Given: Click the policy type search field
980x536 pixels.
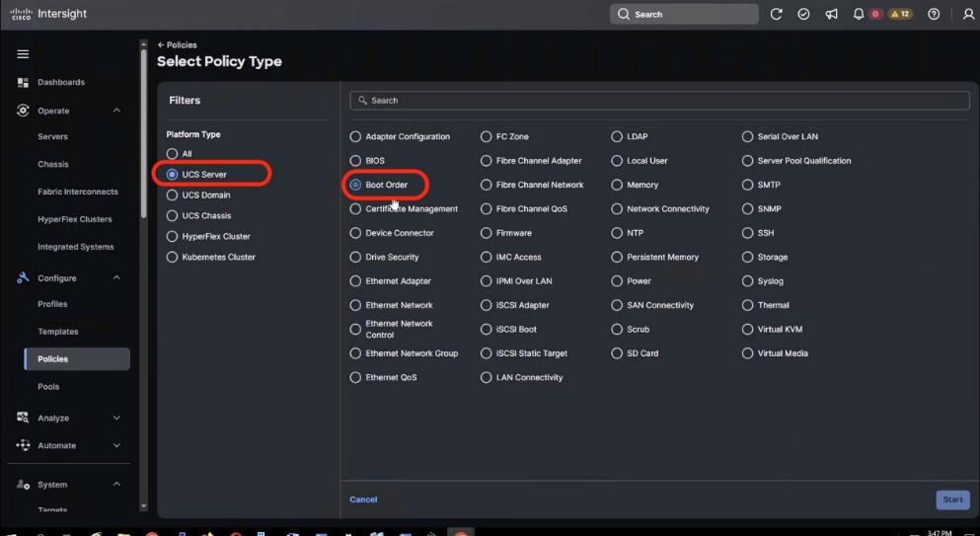Looking at the screenshot, I should [659, 101].
